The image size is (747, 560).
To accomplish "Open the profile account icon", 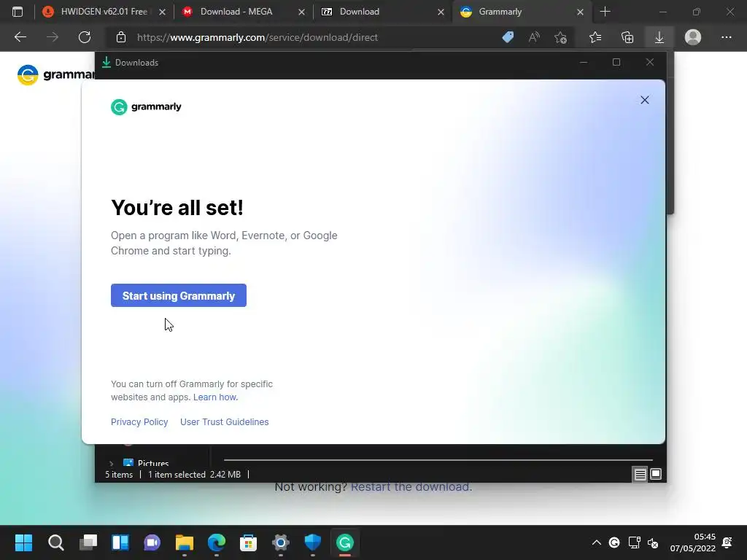I will click(x=693, y=37).
